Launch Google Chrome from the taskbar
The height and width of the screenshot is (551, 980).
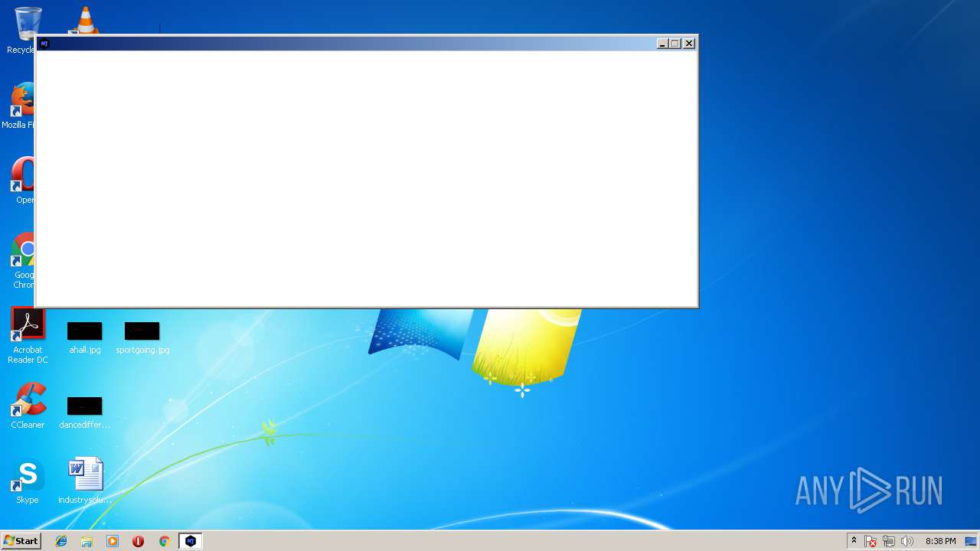click(x=164, y=541)
